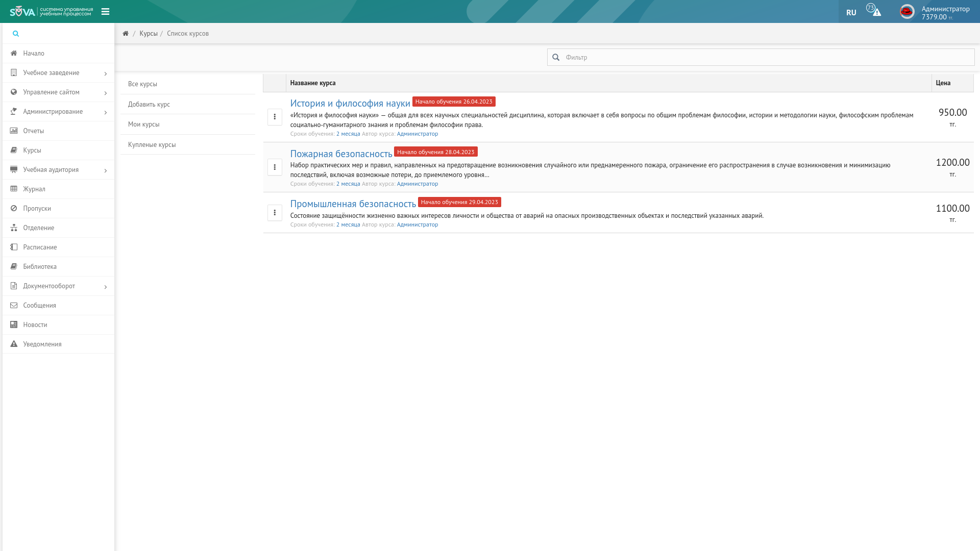This screenshot has width=980, height=551.
Task: Click the Администрирование sidebar icon
Action: point(14,111)
